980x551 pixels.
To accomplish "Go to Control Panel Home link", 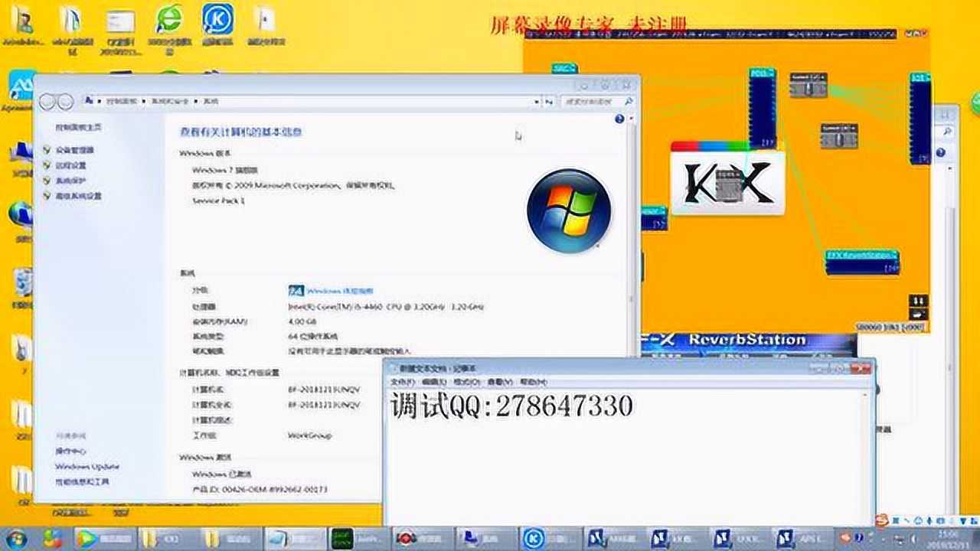I will [78, 127].
